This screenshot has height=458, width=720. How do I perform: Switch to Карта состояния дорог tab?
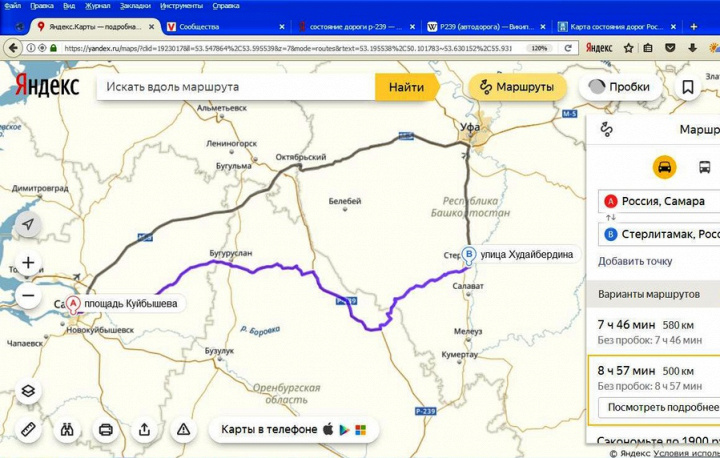click(617, 27)
